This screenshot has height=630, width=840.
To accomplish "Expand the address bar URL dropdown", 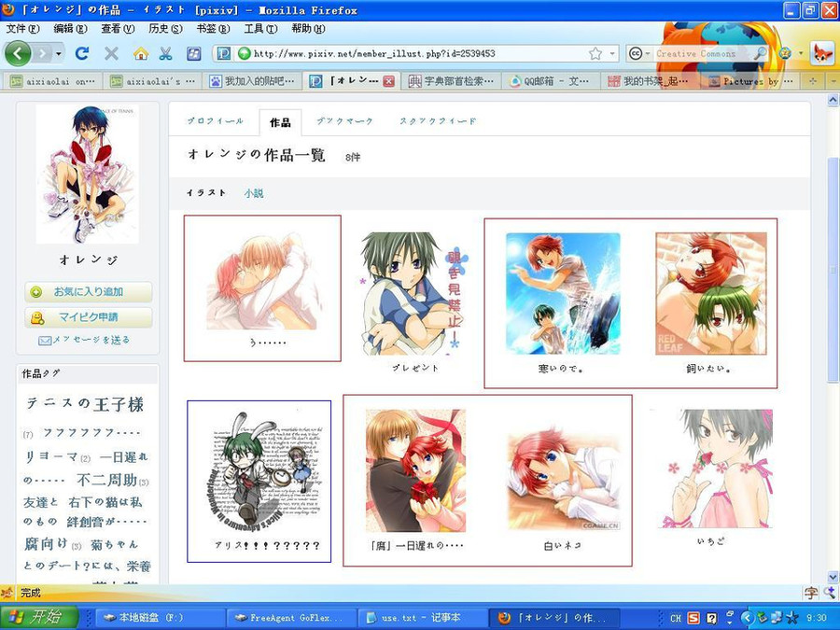I will pyautogui.click(x=612, y=53).
